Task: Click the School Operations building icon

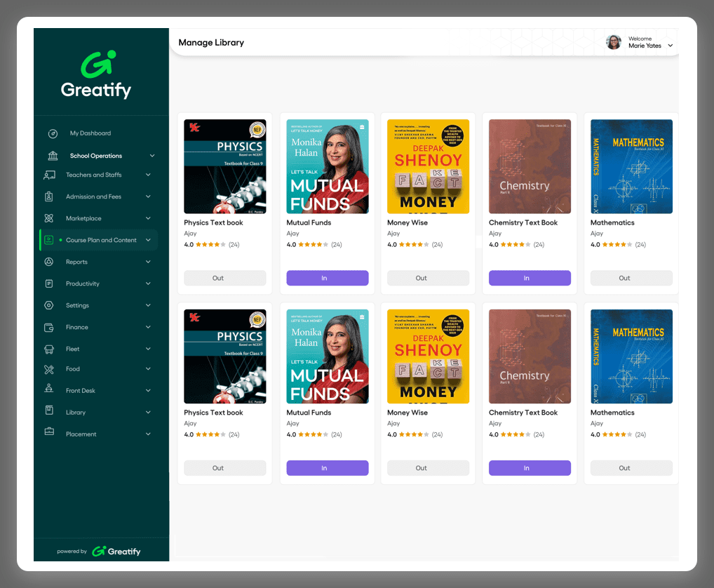Action: pos(53,156)
